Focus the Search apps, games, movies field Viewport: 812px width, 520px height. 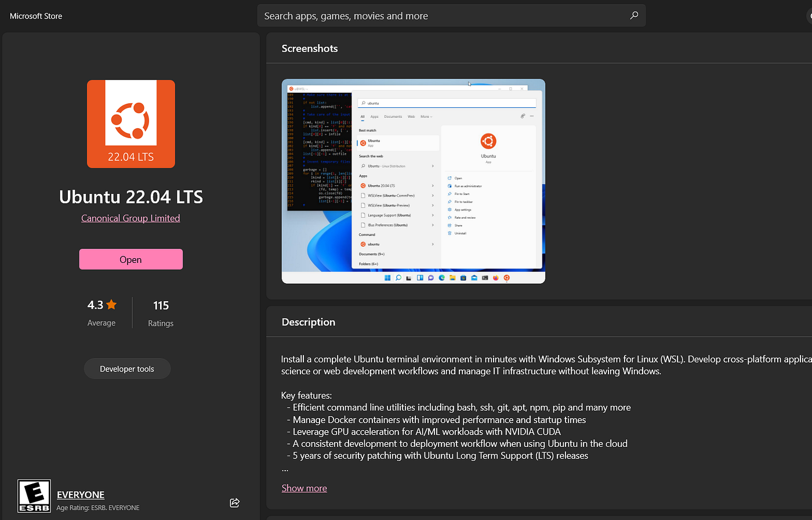click(451, 16)
